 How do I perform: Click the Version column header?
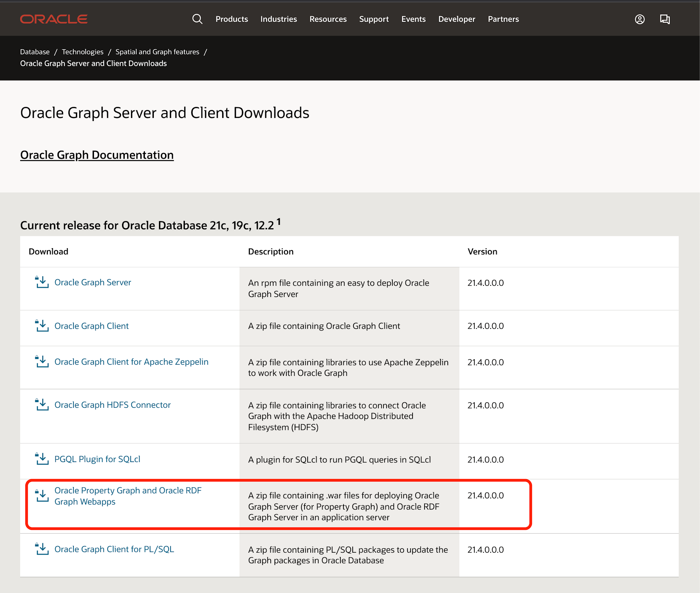click(482, 252)
